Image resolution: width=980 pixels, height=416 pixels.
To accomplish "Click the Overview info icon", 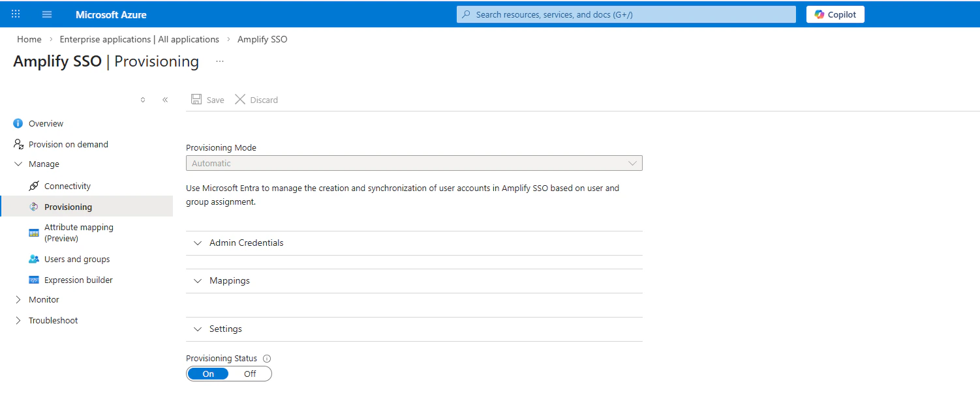I will point(18,123).
